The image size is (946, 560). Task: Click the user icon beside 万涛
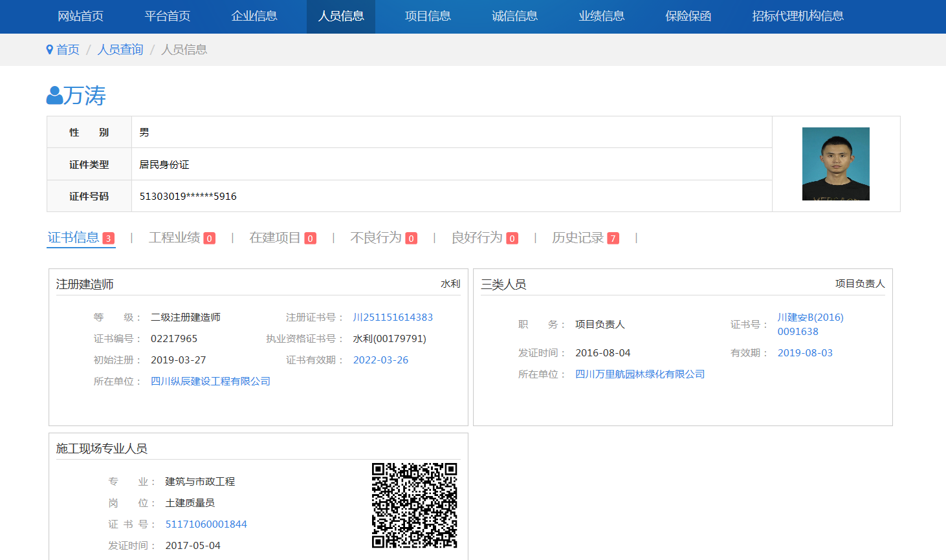54,96
